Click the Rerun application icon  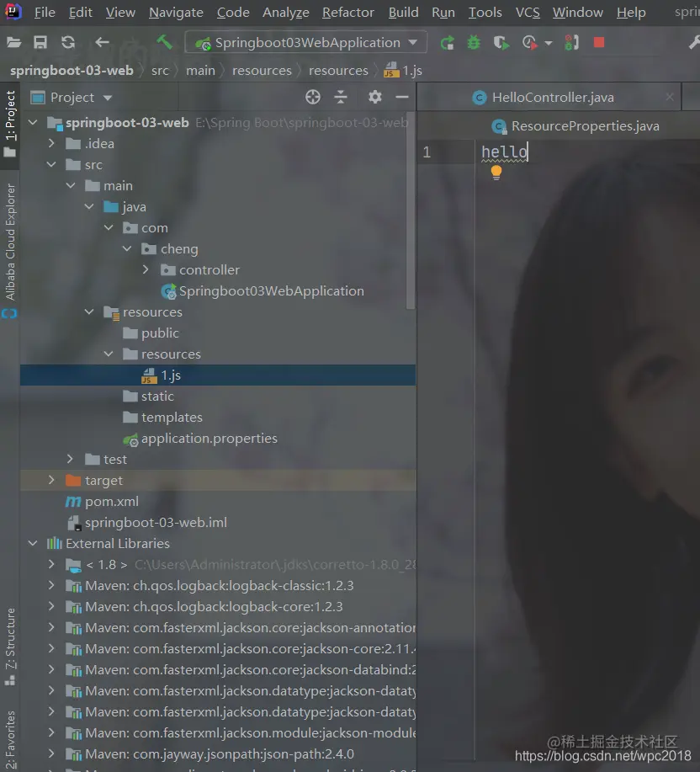(x=447, y=43)
